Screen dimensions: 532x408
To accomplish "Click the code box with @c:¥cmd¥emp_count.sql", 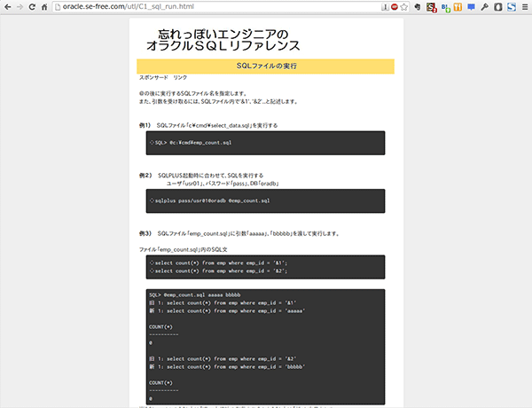I will [x=265, y=143].
